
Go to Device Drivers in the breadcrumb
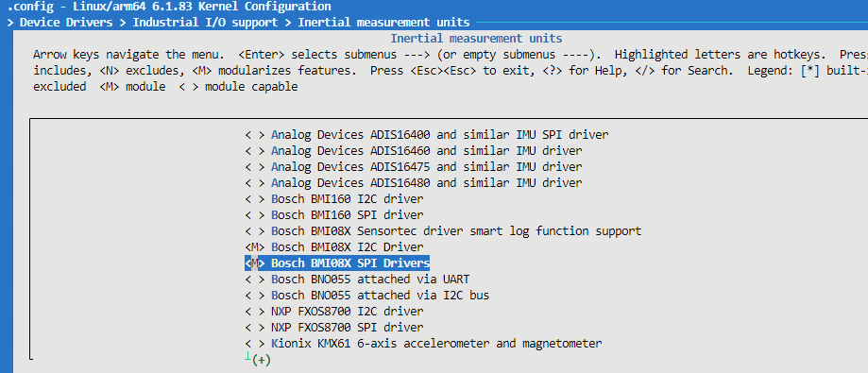click(66, 23)
